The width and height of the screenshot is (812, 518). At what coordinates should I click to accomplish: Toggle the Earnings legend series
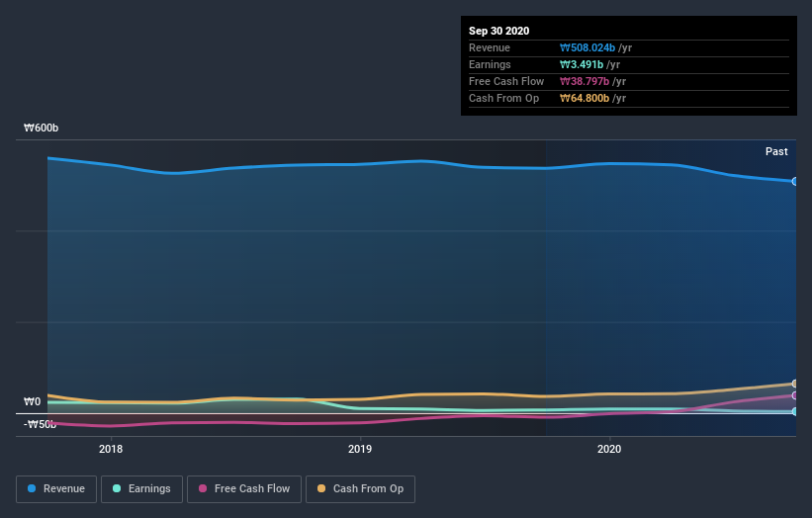[141, 489]
